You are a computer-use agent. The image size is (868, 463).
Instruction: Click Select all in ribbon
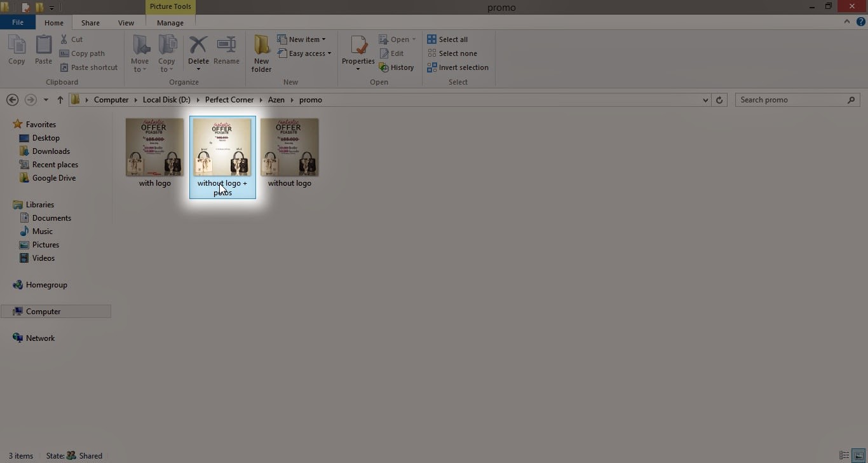pos(447,39)
